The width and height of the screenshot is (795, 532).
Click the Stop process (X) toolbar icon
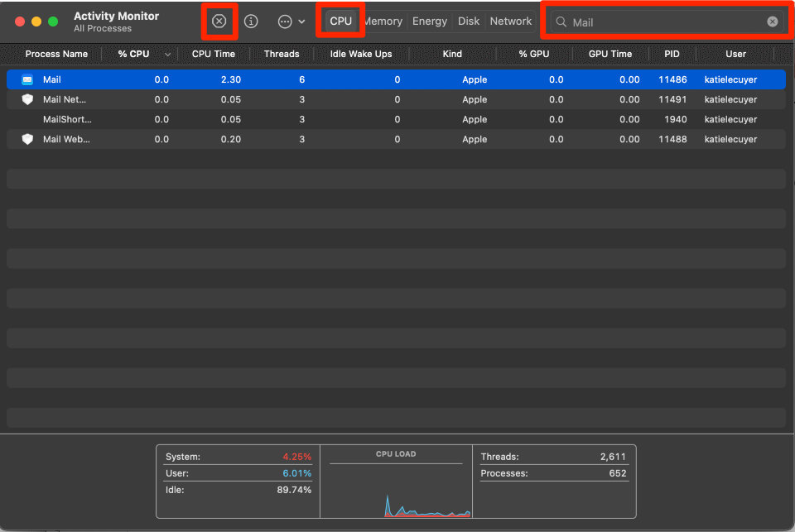[219, 22]
